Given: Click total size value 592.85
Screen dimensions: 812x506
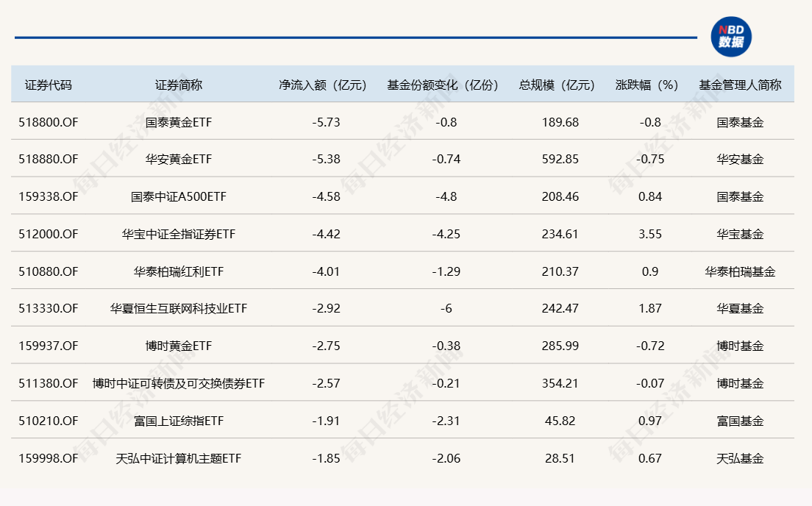Looking at the screenshot, I should click(x=560, y=159).
